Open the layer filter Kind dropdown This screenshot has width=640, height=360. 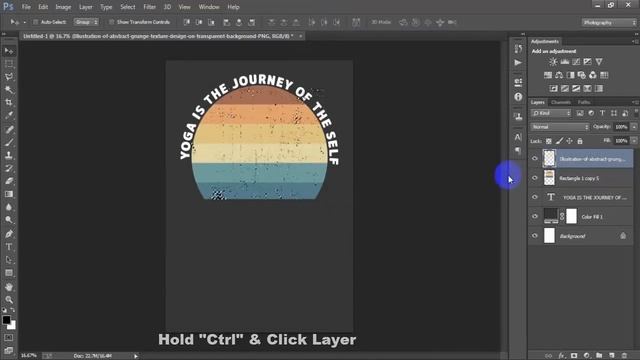(551, 113)
